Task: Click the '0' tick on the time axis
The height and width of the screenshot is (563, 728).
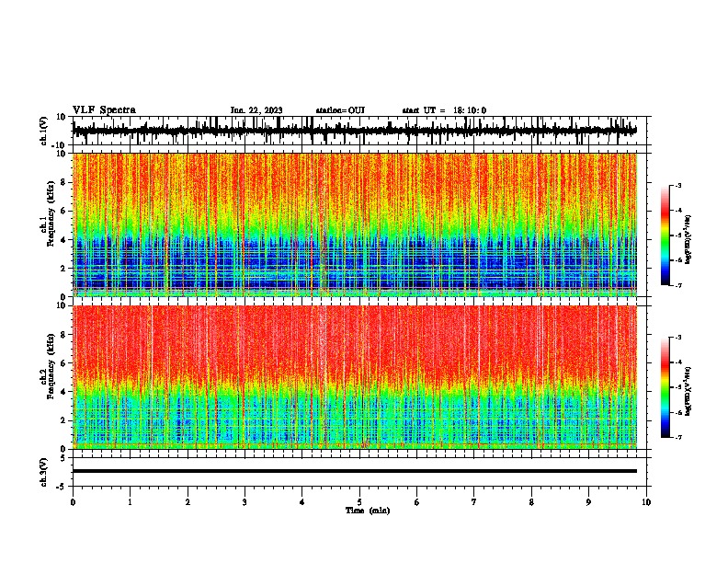Action: [73, 502]
